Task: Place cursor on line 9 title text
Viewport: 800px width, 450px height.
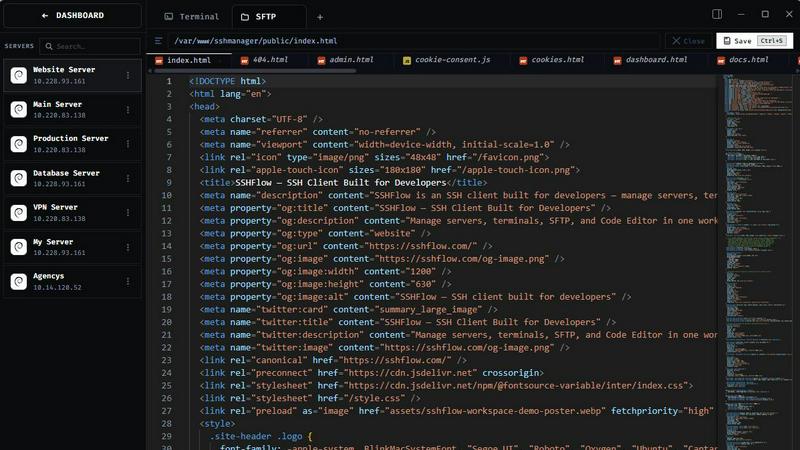Action: [341, 183]
